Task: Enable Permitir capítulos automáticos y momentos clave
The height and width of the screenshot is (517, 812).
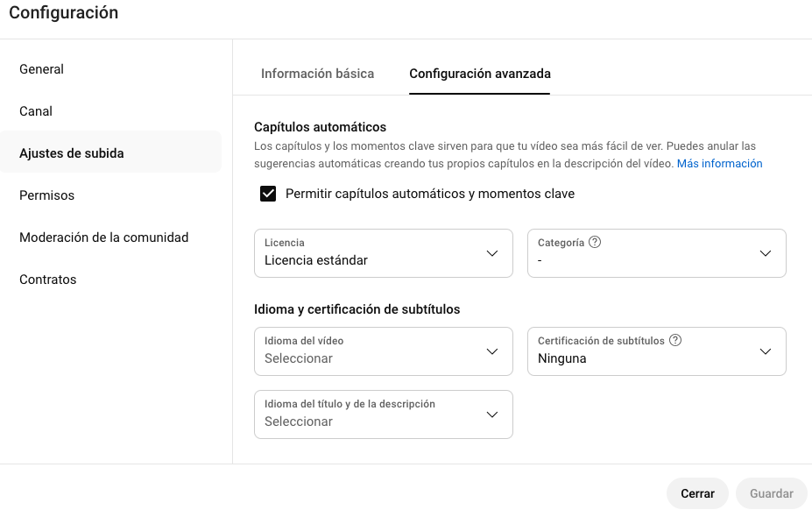Action: (x=268, y=194)
